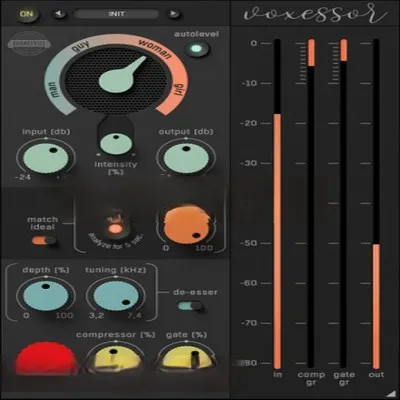This screenshot has height=400, width=400.
Task: Click the manufacturer logo badge
Action: 29,44
